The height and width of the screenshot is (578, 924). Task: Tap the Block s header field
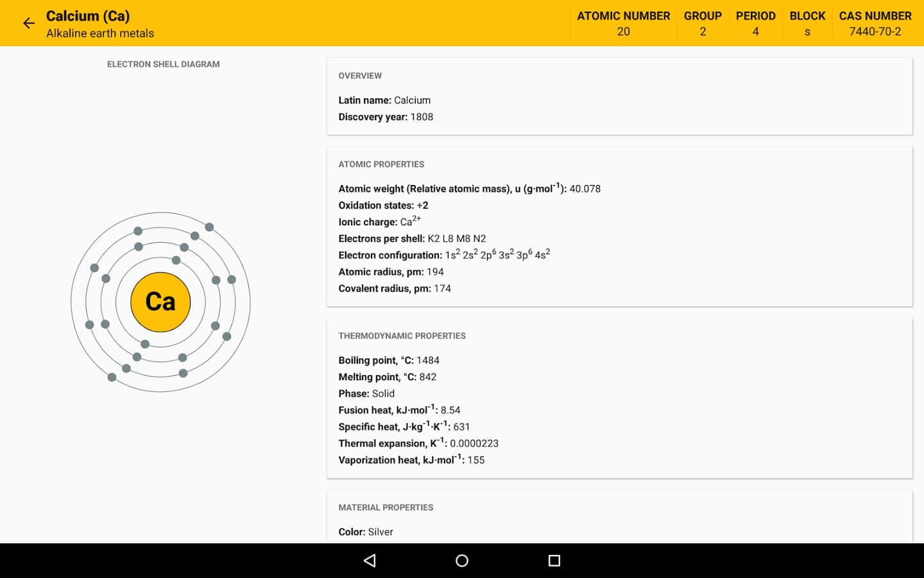click(807, 24)
